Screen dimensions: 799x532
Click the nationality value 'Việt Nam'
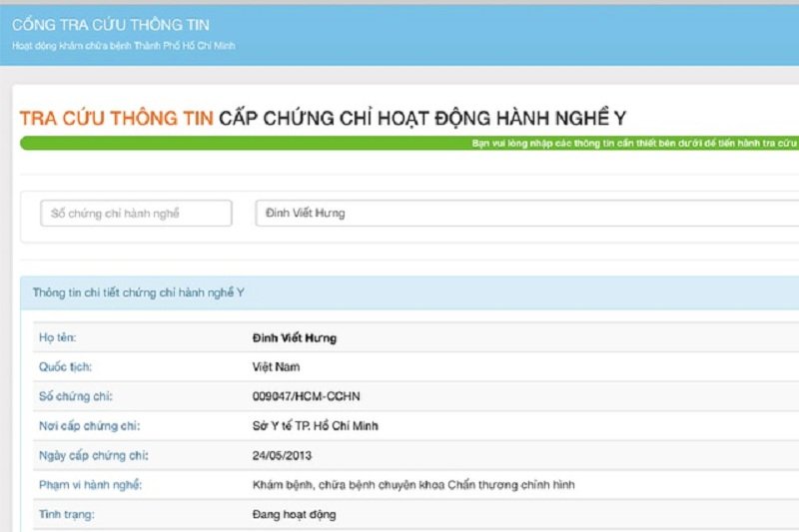pyautogui.click(x=277, y=367)
